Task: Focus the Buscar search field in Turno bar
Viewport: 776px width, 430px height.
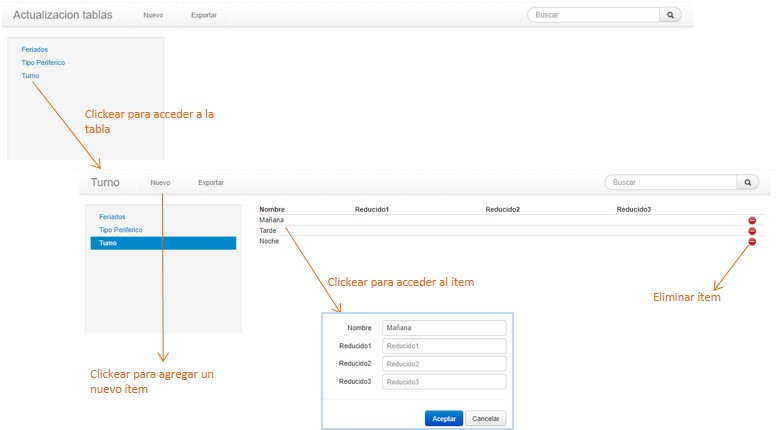Action: click(x=670, y=183)
